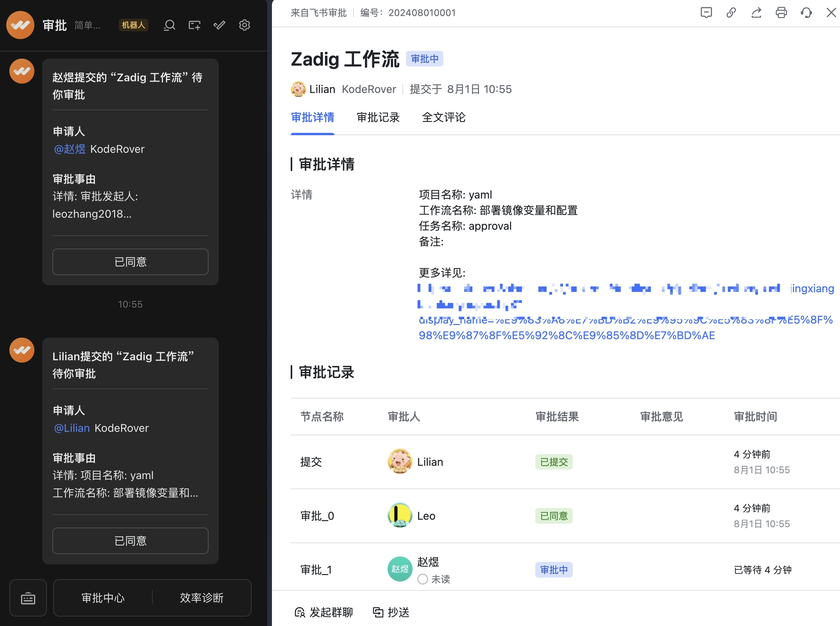Click 审批结果 column header
Viewport: 840px width, 626px height.
click(x=557, y=417)
